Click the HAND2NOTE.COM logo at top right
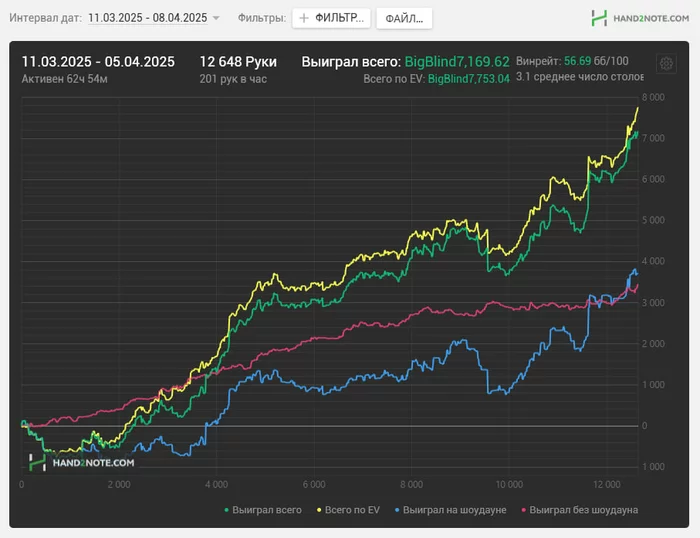 pyautogui.click(x=640, y=18)
